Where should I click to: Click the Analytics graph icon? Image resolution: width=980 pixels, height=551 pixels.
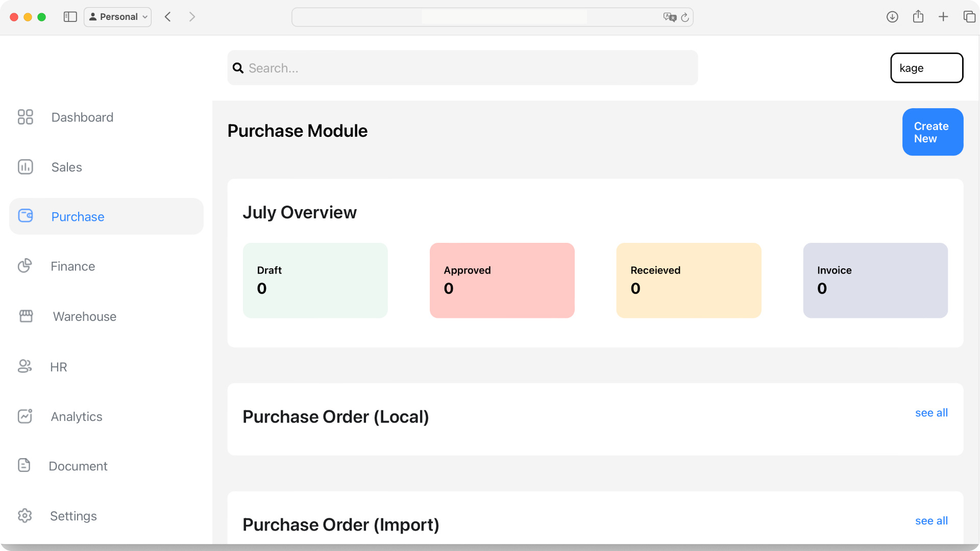tap(24, 416)
